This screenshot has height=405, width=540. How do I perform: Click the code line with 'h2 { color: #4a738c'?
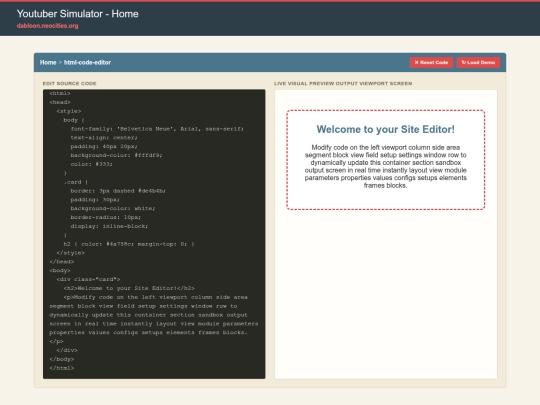(129, 244)
